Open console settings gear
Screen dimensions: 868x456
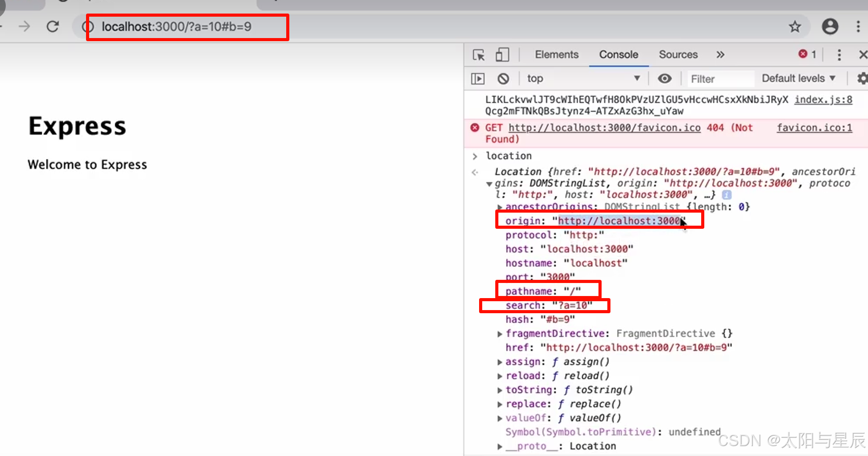(862, 79)
